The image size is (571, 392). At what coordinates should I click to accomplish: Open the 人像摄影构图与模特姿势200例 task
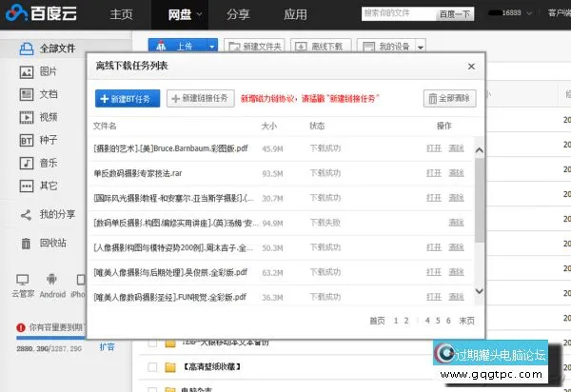434,247
